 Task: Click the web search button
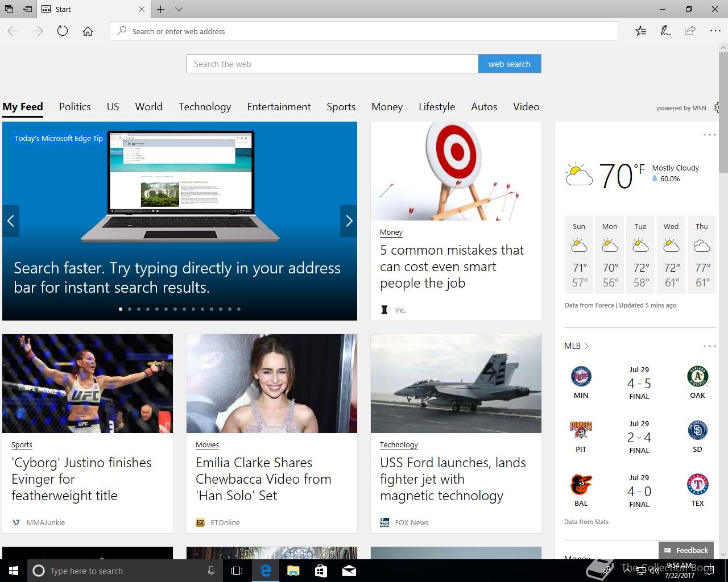510,64
